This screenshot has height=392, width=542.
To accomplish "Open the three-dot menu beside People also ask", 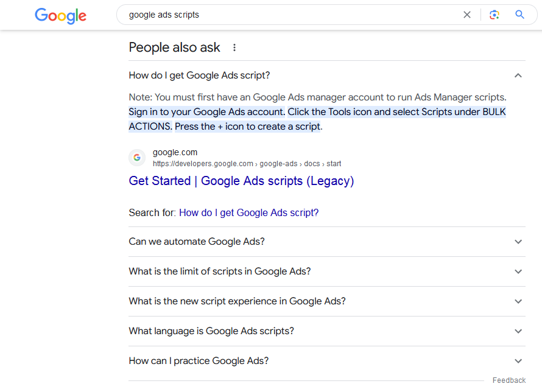I will pos(234,47).
